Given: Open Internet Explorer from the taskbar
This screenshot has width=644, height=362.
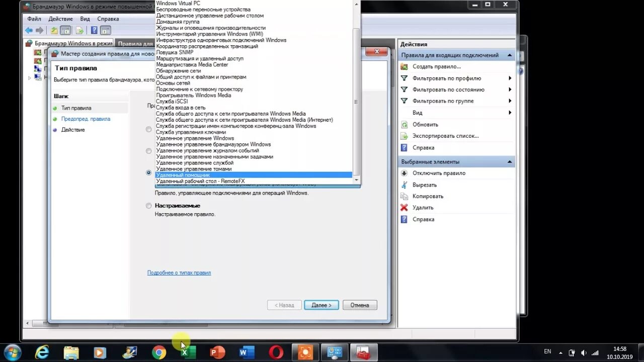Looking at the screenshot, I should (42, 352).
